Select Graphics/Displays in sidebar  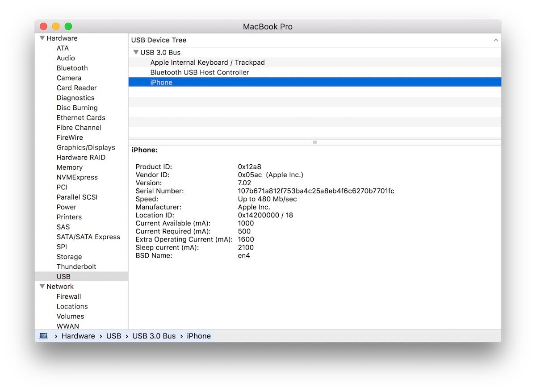coord(86,147)
